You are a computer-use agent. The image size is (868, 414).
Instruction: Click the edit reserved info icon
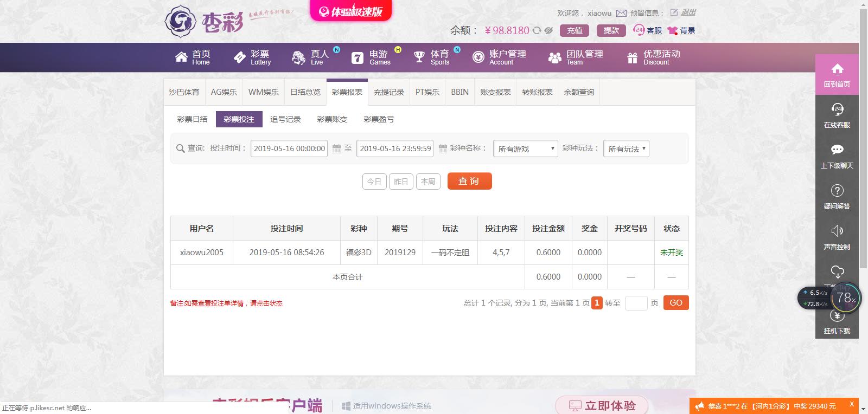coord(674,12)
